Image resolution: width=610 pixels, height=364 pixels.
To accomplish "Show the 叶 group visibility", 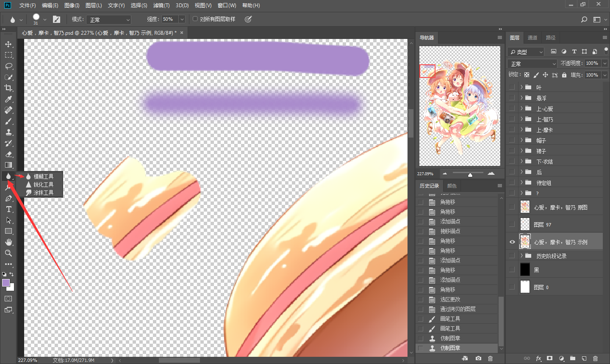I will (x=512, y=87).
